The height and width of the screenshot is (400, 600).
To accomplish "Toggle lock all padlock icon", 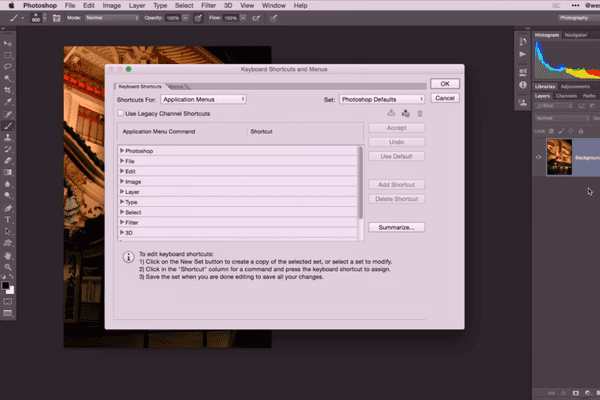I will click(581, 131).
